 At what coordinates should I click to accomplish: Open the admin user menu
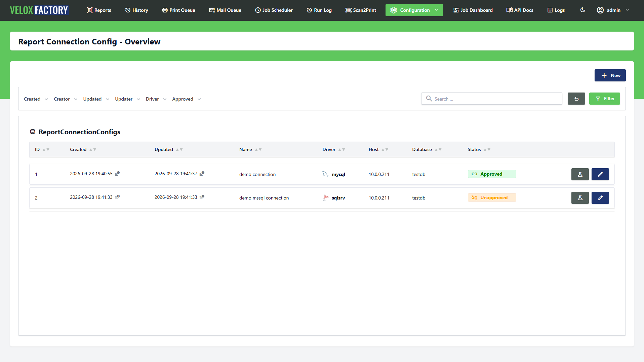pyautogui.click(x=613, y=10)
